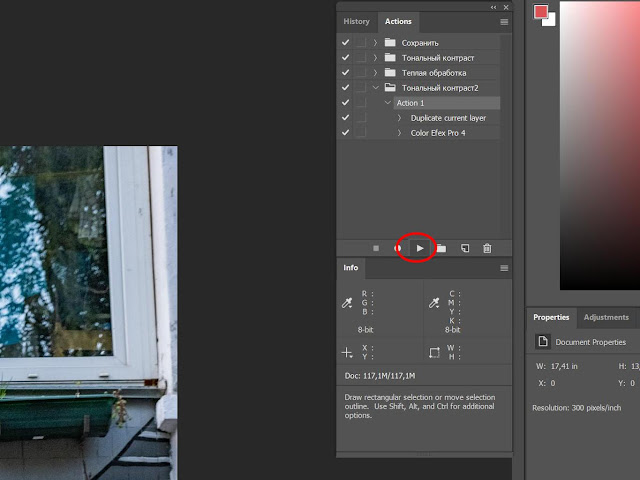Click the red foreground color swatch

coord(540,11)
